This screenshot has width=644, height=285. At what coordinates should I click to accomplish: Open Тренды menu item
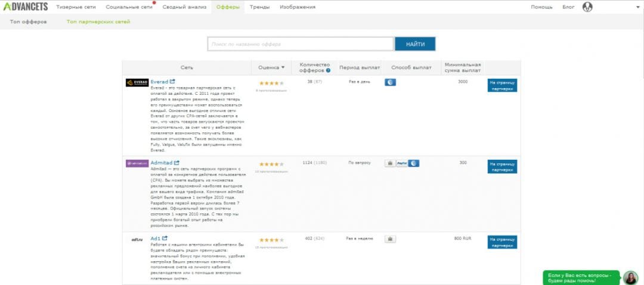pyautogui.click(x=259, y=7)
